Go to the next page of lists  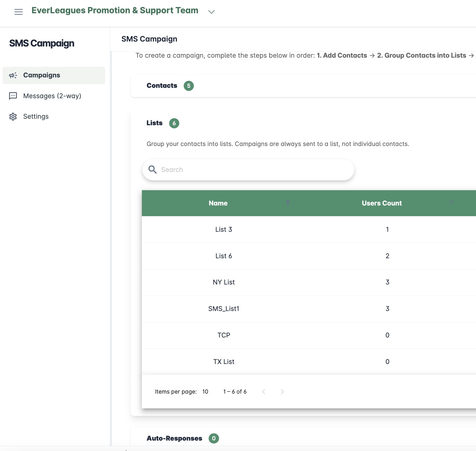[x=282, y=392]
